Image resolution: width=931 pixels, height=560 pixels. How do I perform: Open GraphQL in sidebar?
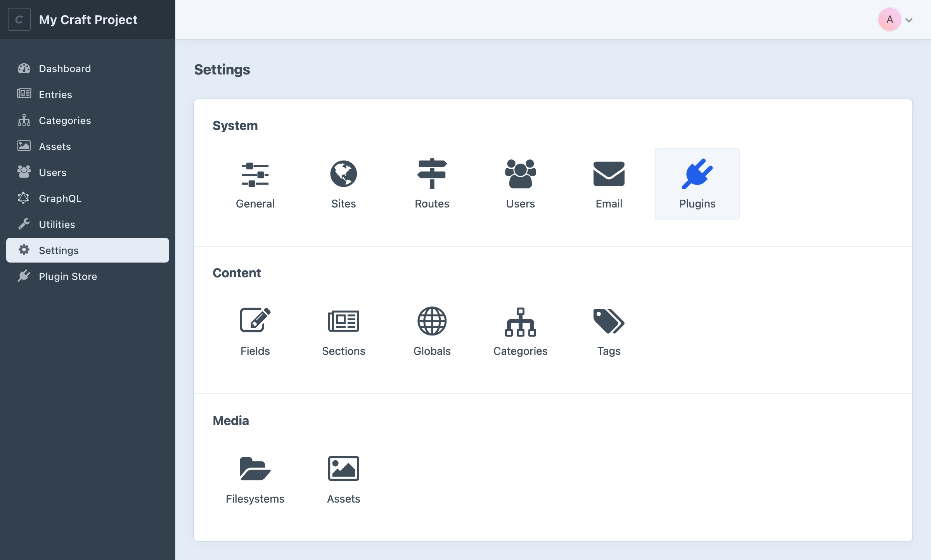tap(88, 198)
